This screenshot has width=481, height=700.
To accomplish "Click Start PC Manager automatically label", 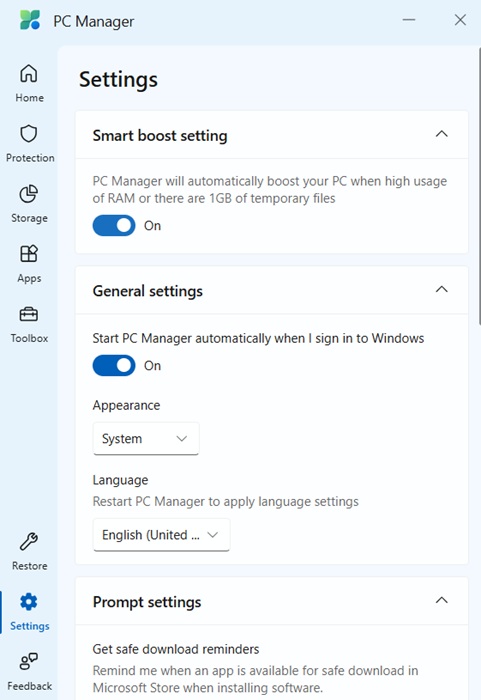I will click(x=258, y=338).
